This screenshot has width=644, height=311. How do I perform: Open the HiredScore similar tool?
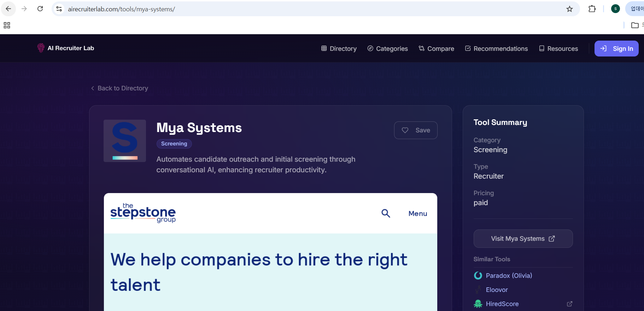[x=502, y=304]
